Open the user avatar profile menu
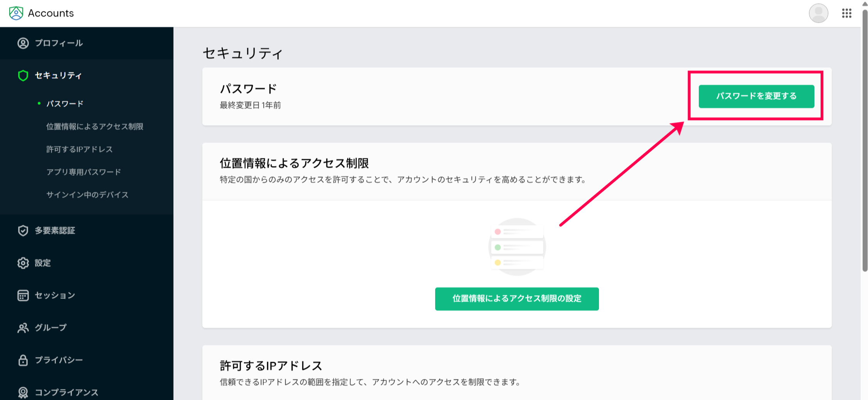 (x=818, y=14)
